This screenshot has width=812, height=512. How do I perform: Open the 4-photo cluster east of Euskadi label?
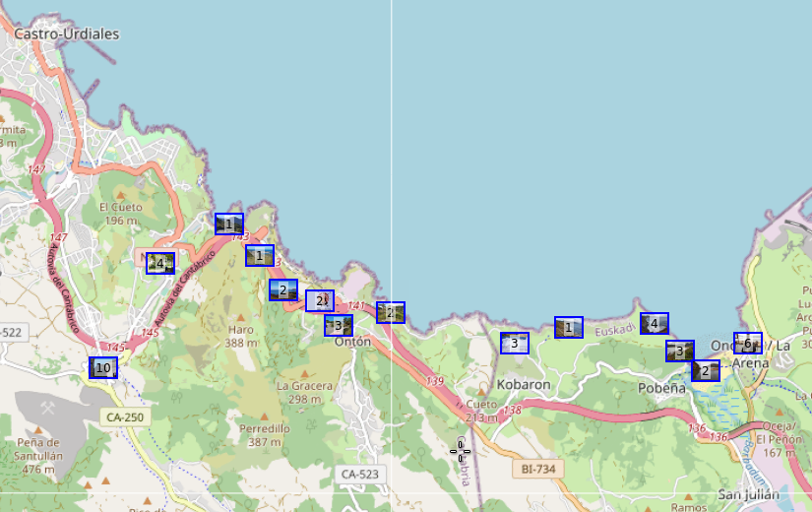point(655,323)
